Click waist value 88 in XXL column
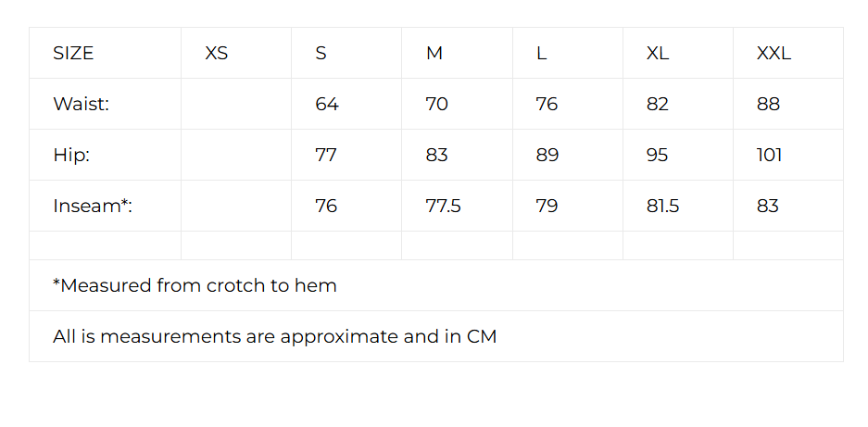Image resolution: width=868 pixels, height=427 pixels. tap(768, 104)
